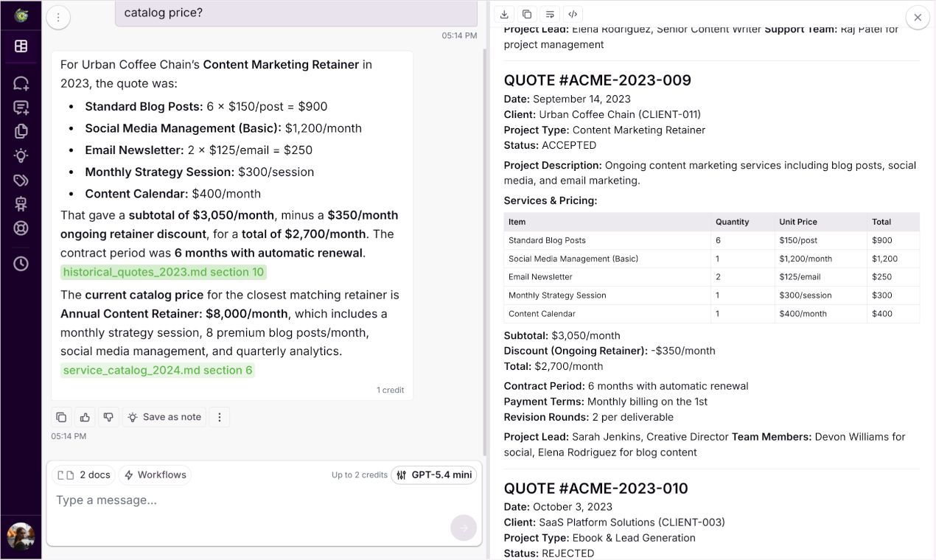Open the Workflows button

coord(156,475)
